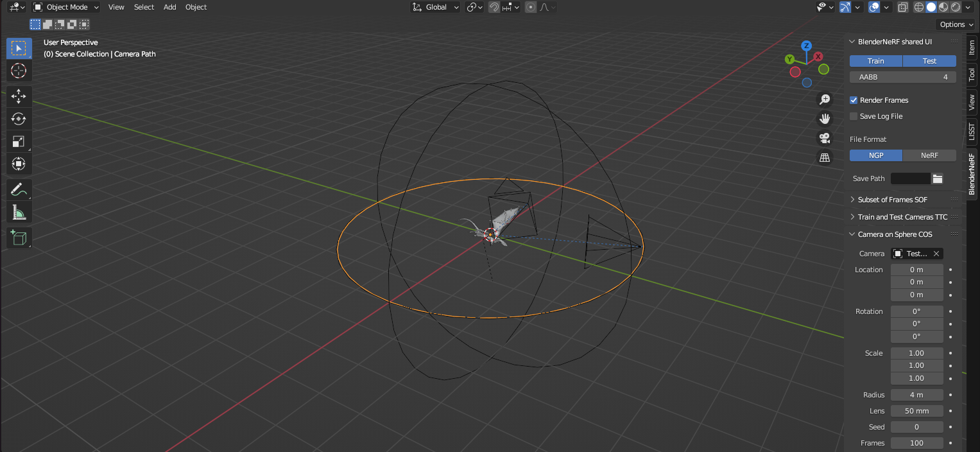Select the Measure tool
Viewport: 980px width, 452px height.
(19, 212)
